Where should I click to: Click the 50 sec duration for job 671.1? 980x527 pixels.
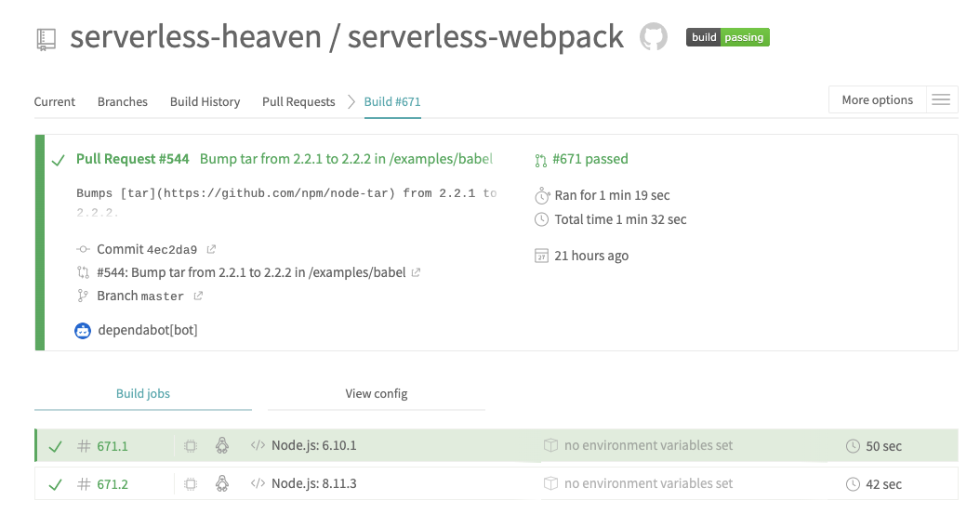click(883, 446)
